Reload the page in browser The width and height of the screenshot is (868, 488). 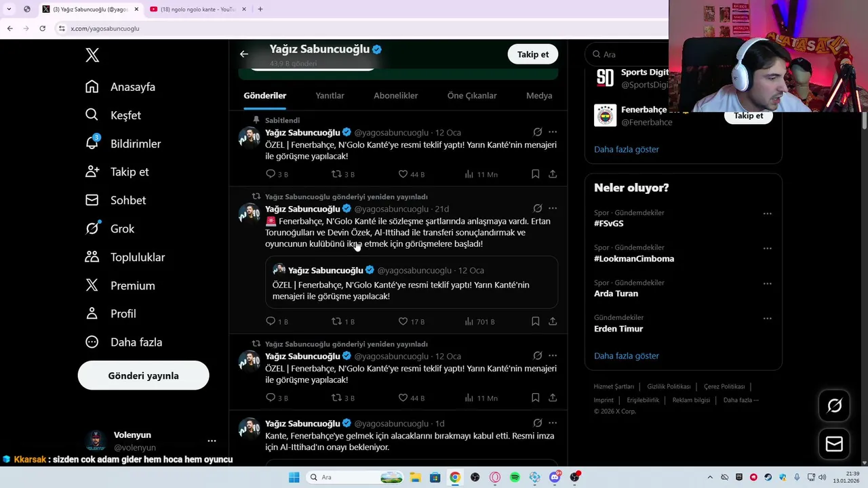pos(42,28)
